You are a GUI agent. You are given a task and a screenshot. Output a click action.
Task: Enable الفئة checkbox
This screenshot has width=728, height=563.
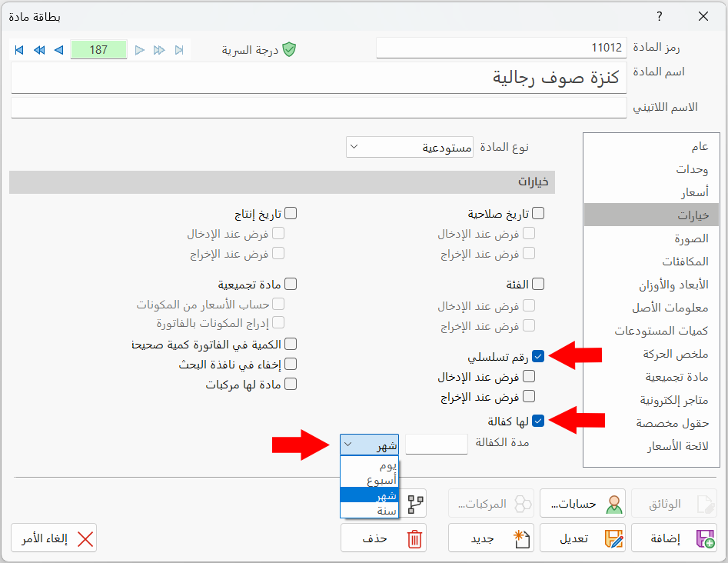point(537,284)
